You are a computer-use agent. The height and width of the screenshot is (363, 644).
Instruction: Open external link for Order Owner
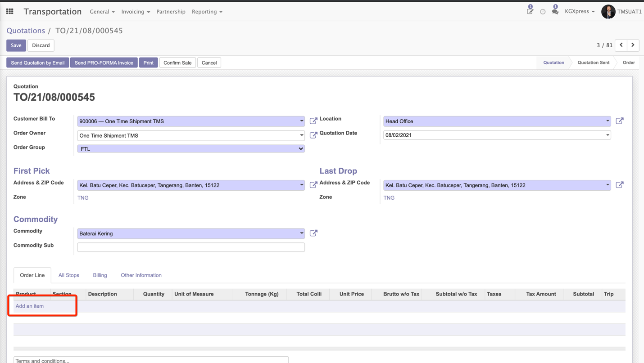313,135
